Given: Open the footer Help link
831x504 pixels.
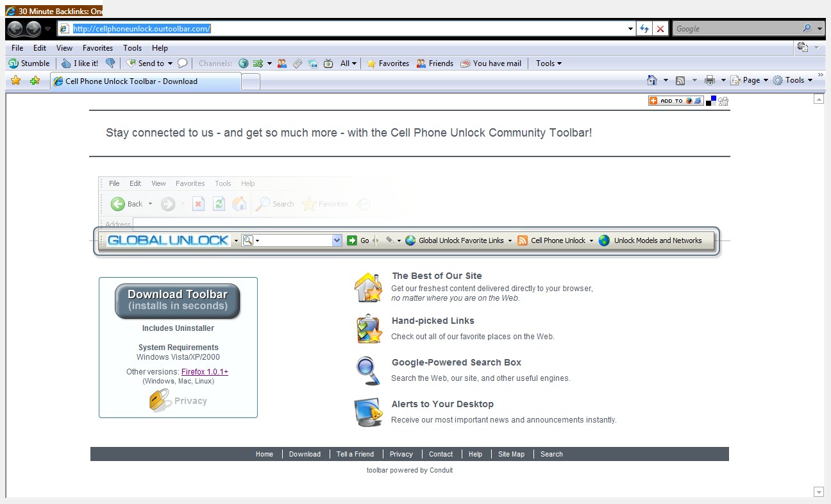Looking at the screenshot, I should click(x=475, y=454).
